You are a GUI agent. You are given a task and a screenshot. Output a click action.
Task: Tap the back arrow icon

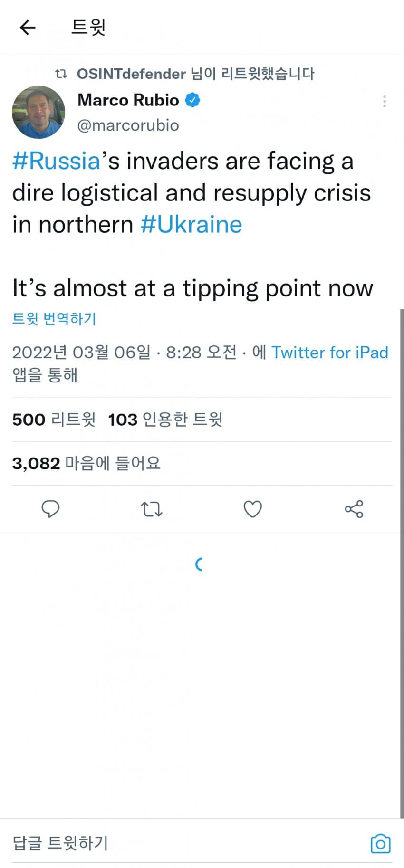pos(28,28)
